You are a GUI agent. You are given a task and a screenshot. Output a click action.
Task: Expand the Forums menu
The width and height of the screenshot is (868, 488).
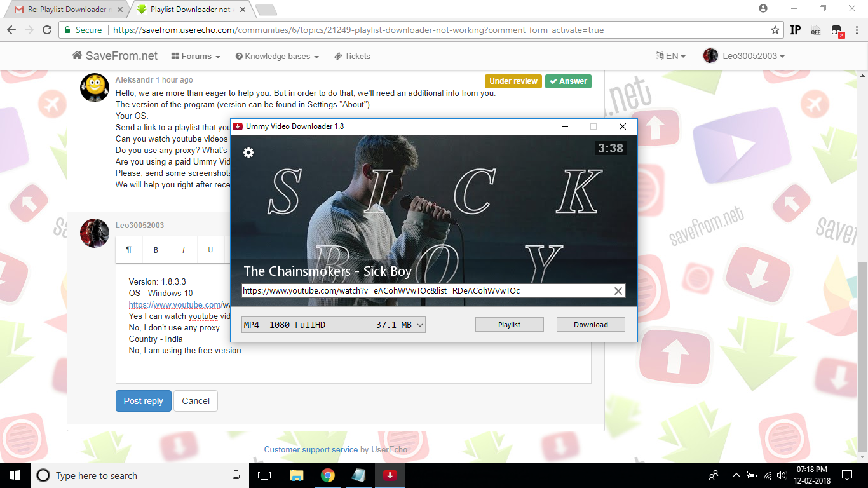tap(196, 56)
